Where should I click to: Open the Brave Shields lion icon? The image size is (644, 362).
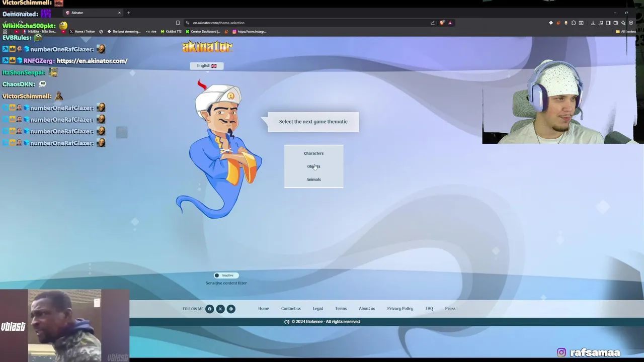tap(442, 23)
